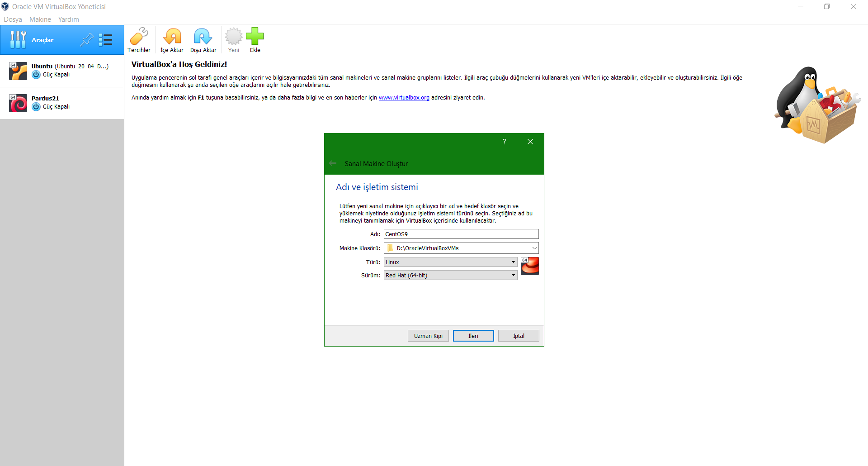The image size is (868, 466).
Task: Restore down the VirtualBox window
Action: click(827, 6)
